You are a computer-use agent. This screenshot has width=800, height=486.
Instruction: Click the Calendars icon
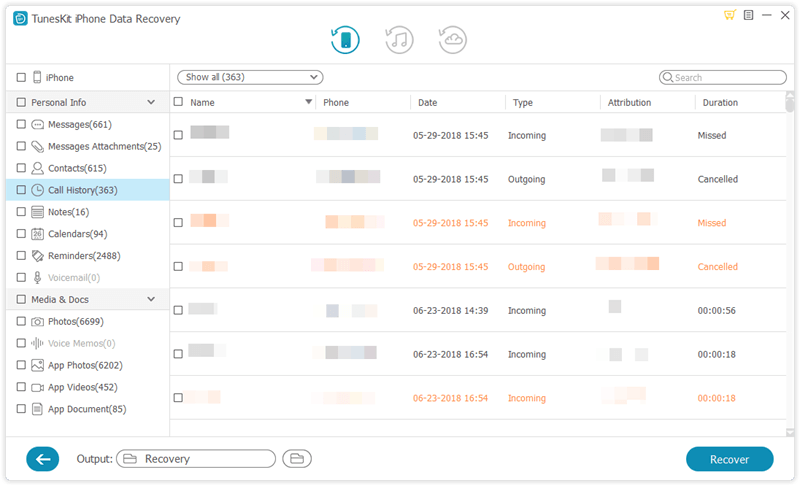37,234
